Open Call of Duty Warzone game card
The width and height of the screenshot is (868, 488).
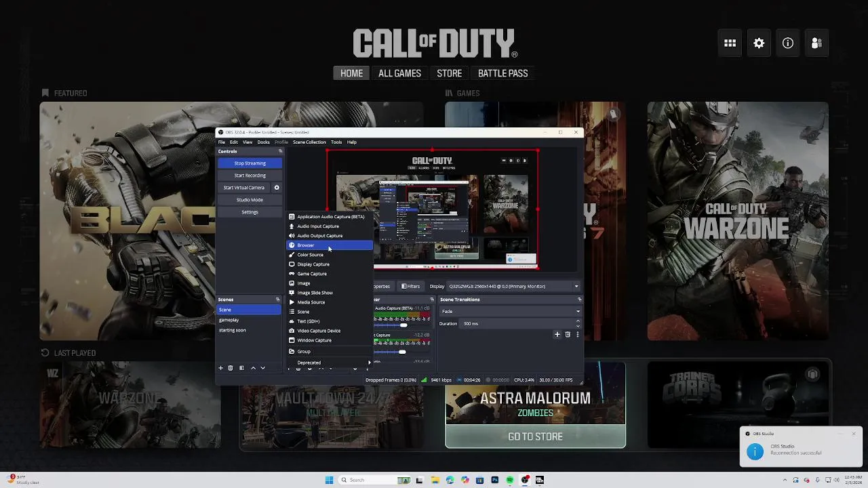737,222
